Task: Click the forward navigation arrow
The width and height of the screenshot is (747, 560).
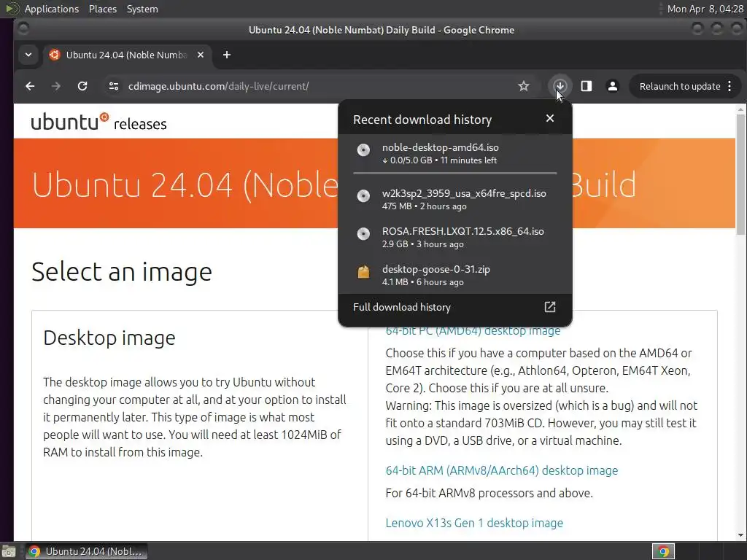Action: pyautogui.click(x=56, y=86)
